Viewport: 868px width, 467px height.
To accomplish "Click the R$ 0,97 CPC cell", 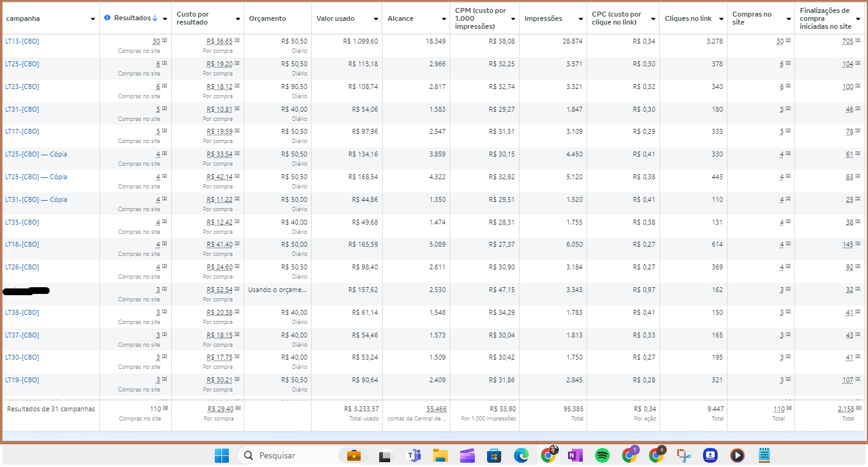I will pyautogui.click(x=644, y=290).
